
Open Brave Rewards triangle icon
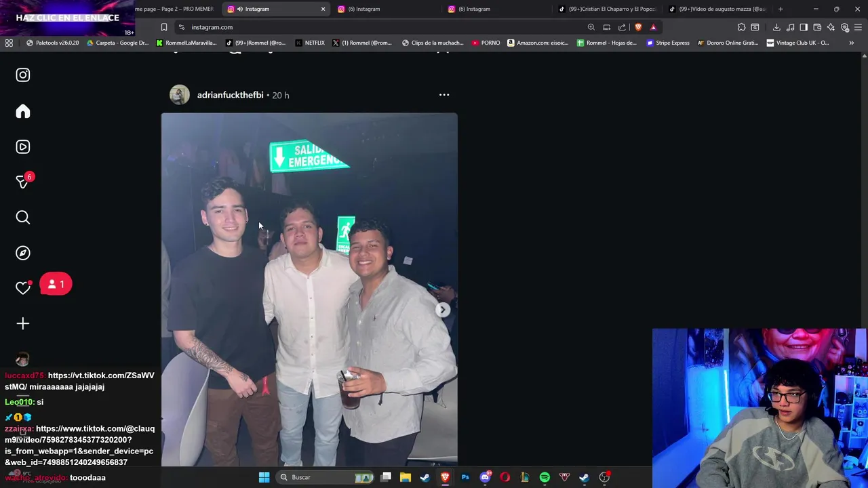[653, 27]
